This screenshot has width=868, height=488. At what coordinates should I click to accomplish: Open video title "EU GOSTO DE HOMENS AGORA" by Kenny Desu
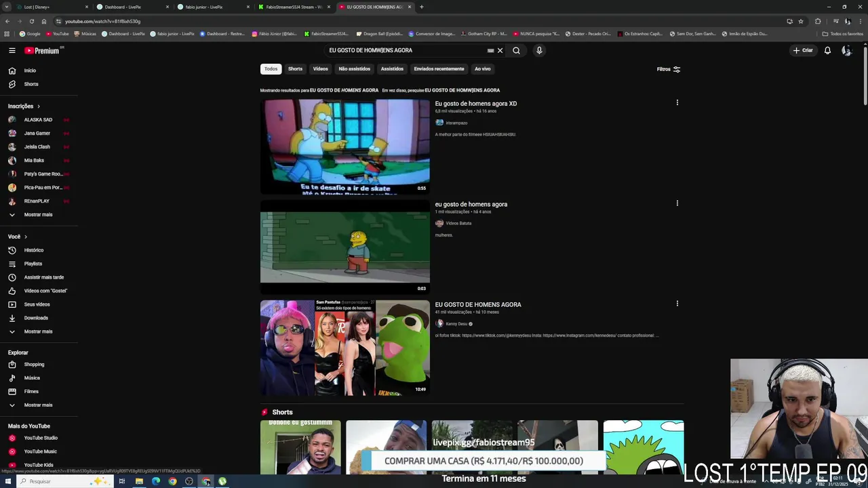pyautogui.click(x=478, y=304)
